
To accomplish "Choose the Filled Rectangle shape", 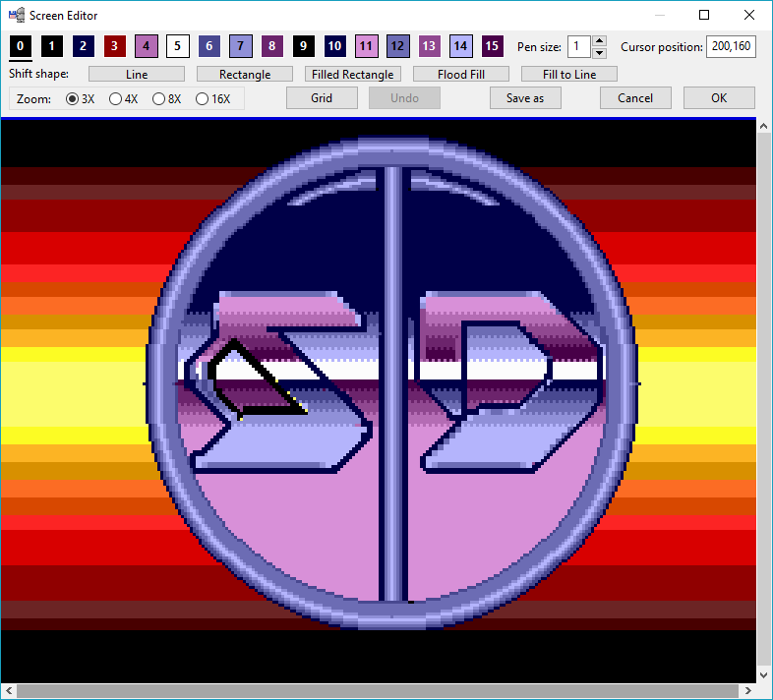I will tap(352, 74).
